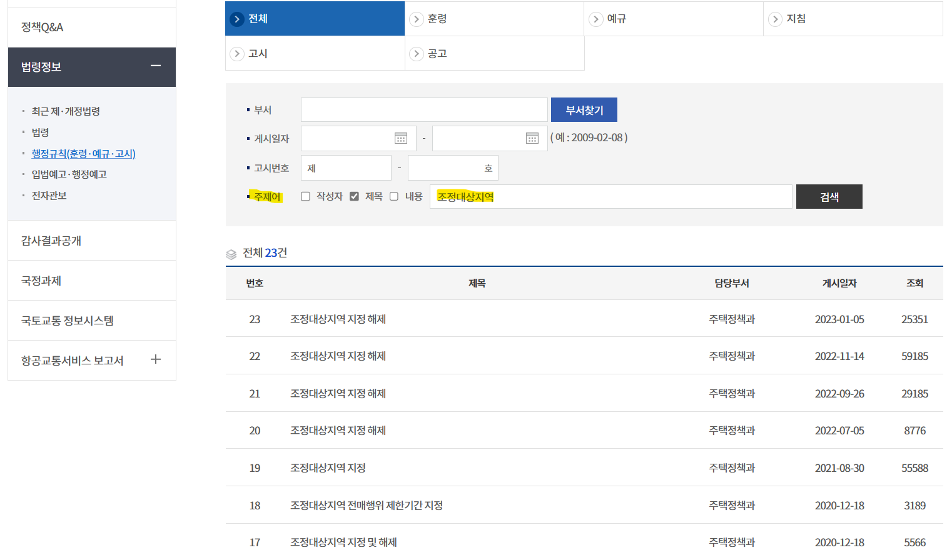Screen dimensions: 952x560
Task: Click the 행정규칙(훈령·예규·고시) sidebar link
Action: (84, 154)
